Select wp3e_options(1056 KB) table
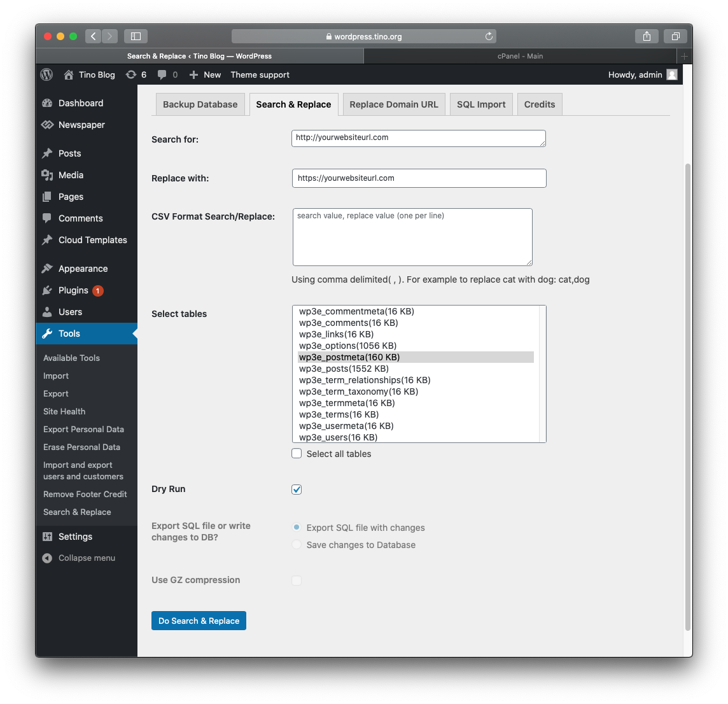Image resolution: width=728 pixels, height=704 pixels. tap(416, 346)
